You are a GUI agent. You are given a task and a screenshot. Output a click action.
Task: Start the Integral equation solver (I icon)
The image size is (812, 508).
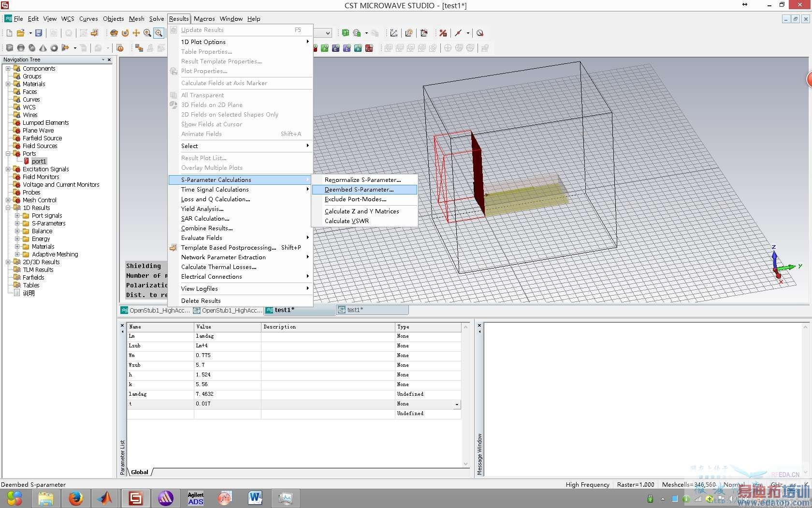click(347, 48)
